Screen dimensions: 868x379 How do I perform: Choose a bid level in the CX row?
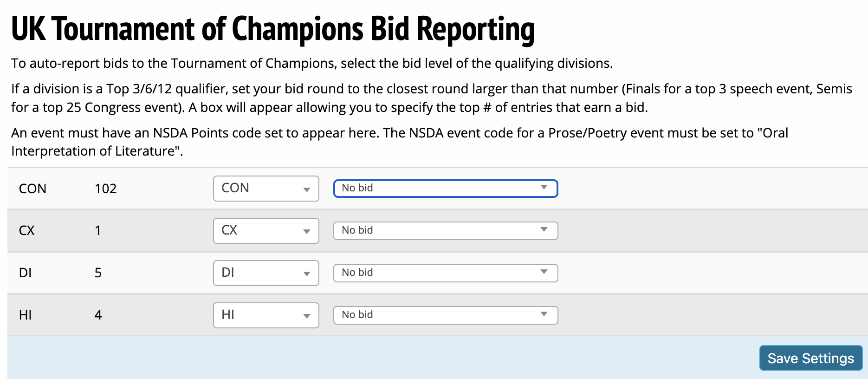(445, 231)
